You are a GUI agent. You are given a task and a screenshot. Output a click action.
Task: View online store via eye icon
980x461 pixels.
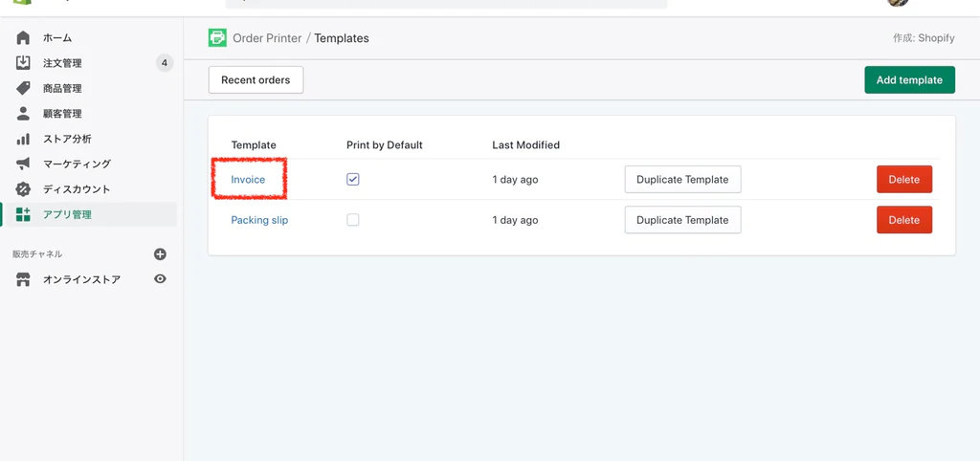[x=160, y=279]
